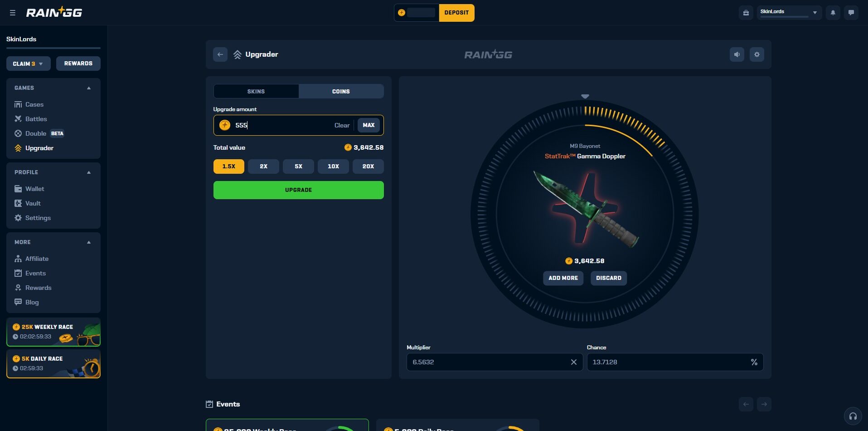Select the 2X multiplier

(263, 167)
